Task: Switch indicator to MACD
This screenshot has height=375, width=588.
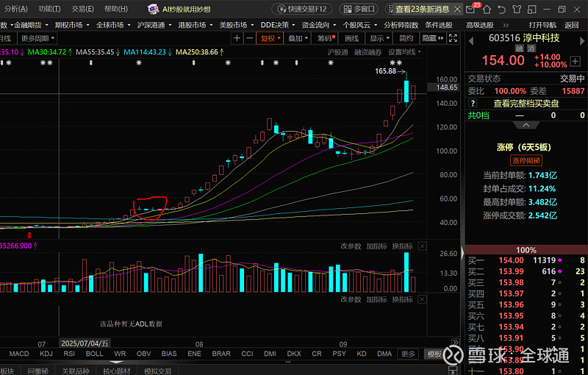Action: 19,354
